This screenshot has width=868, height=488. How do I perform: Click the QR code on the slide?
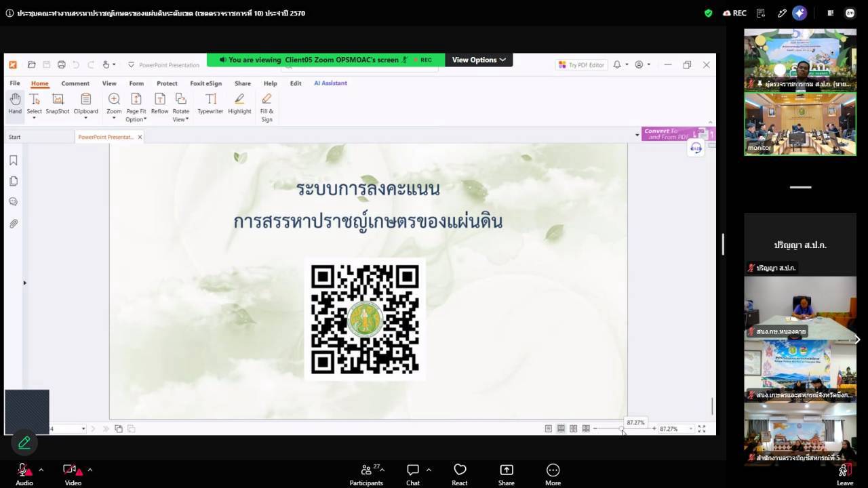tap(365, 319)
